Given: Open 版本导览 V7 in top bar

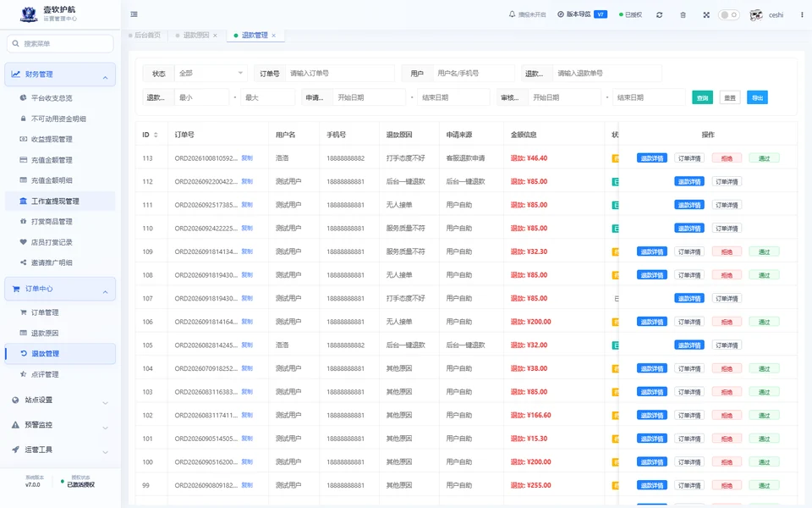Looking at the screenshot, I should pos(582,14).
